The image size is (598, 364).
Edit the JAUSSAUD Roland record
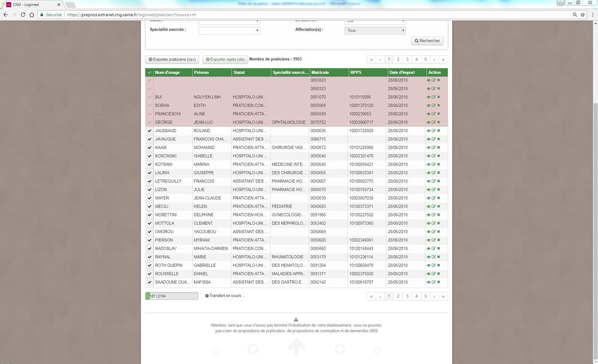(x=434, y=131)
